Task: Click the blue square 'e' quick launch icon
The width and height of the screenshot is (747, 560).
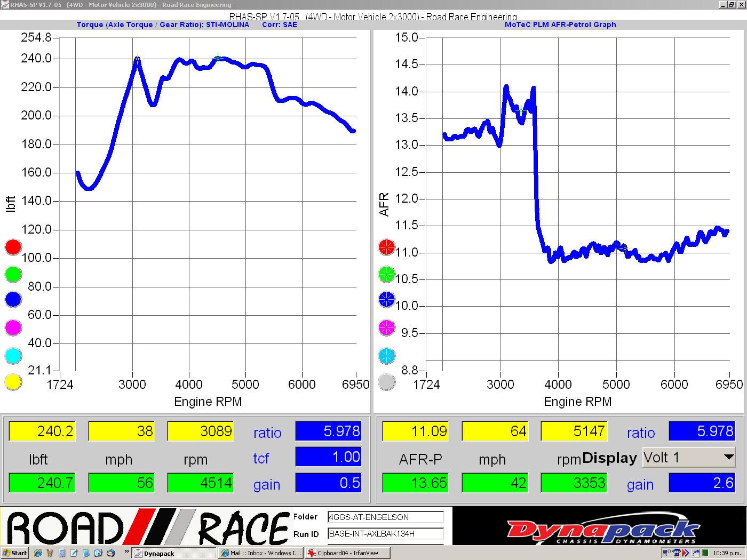Action: point(98,553)
